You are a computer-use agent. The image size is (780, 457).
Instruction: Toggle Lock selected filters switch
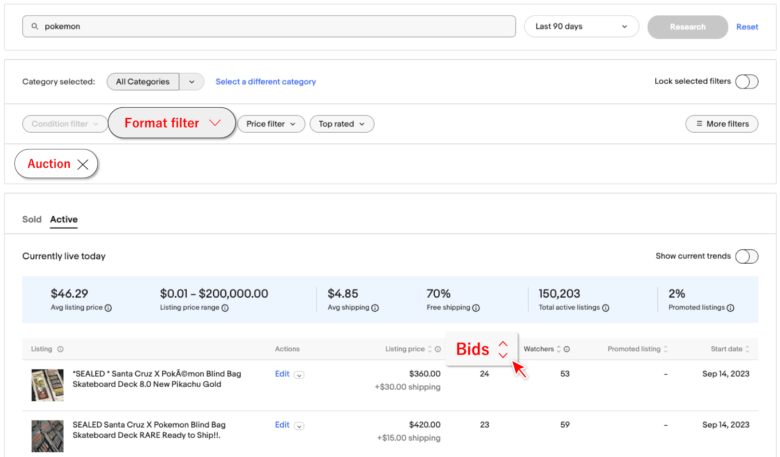pos(746,81)
